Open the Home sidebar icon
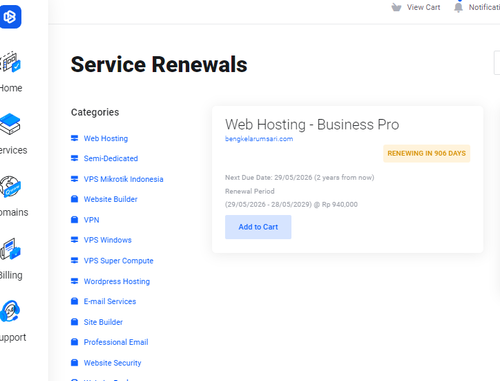This screenshot has height=381, width=500. (10, 62)
